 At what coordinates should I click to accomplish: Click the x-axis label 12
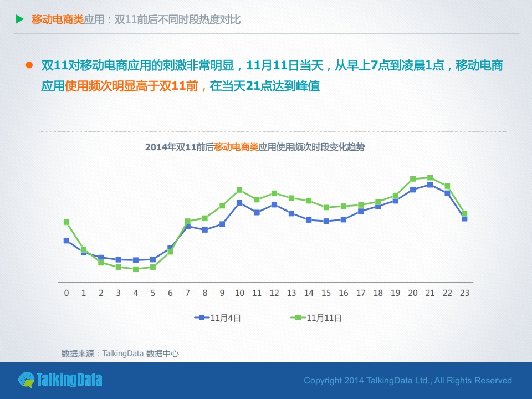(274, 293)
